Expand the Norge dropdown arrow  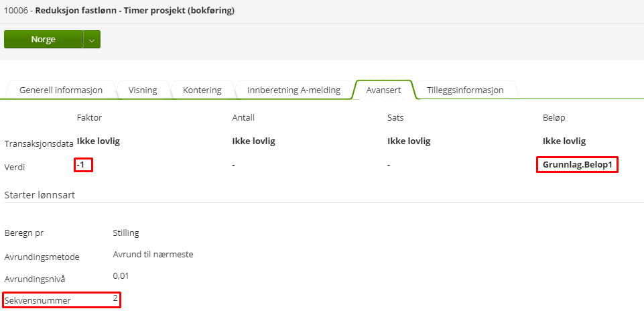[x=92, y=40]
